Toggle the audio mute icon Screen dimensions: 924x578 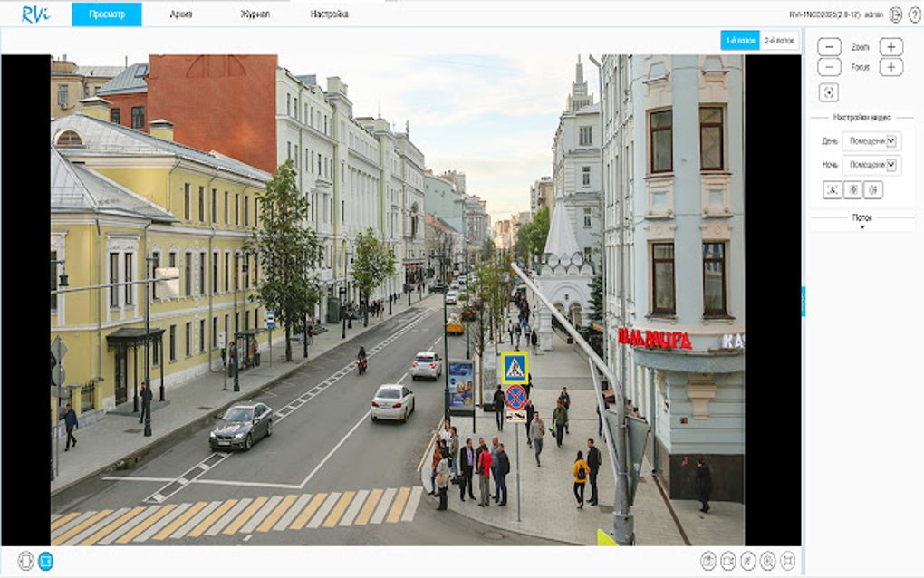coord(747,560)
